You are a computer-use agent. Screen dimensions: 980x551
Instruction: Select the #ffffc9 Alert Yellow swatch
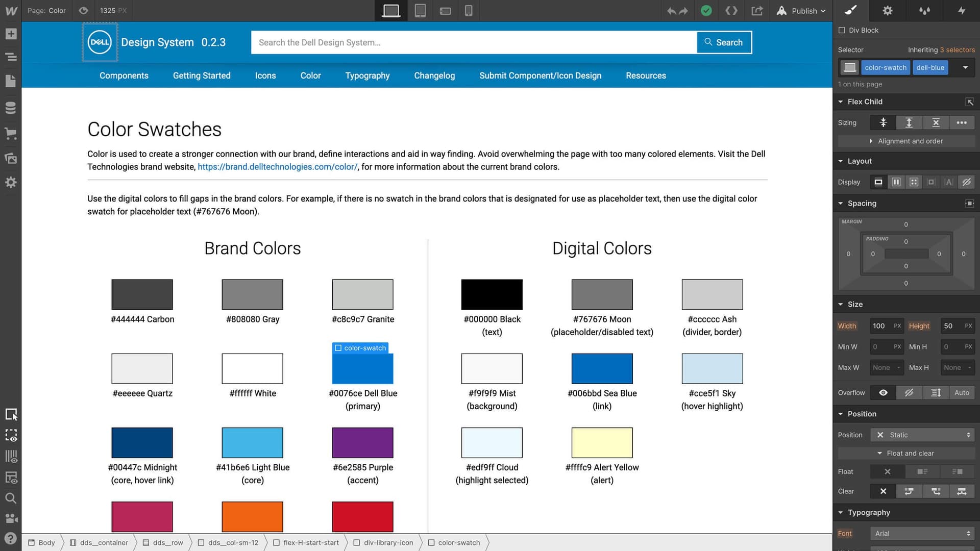[602, 442]
